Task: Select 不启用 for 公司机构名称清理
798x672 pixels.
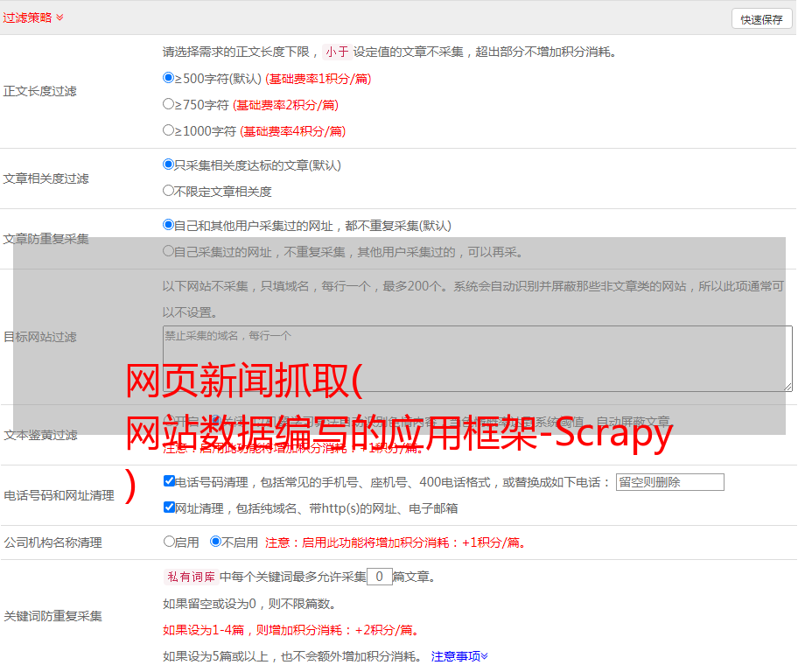Action: click(215, 542)
